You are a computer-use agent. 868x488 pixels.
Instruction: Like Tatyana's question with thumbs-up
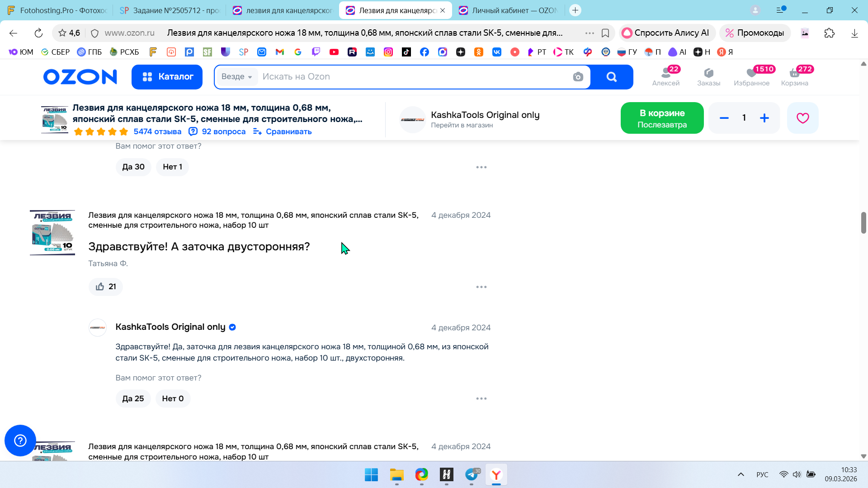click(x=106, y=286)
